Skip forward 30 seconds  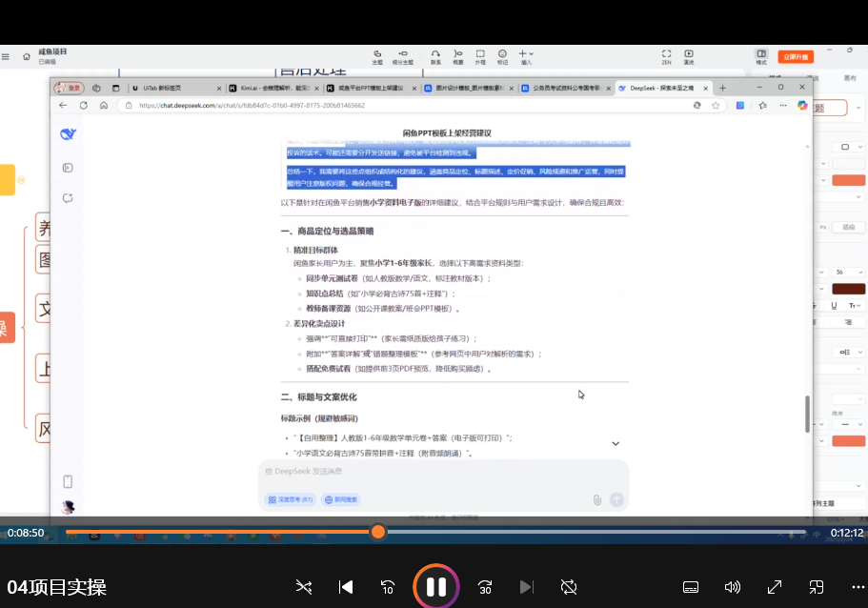coord(485,587)
